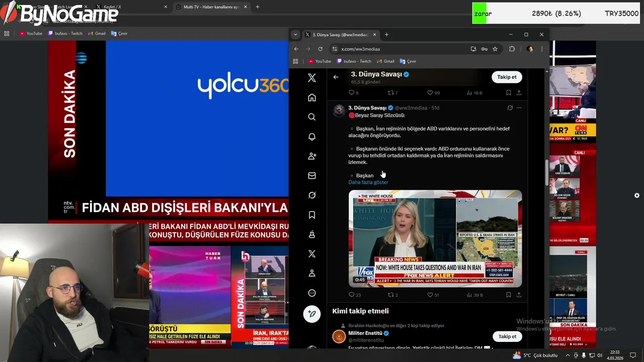View site information icon in address bar

click(335, 49)
